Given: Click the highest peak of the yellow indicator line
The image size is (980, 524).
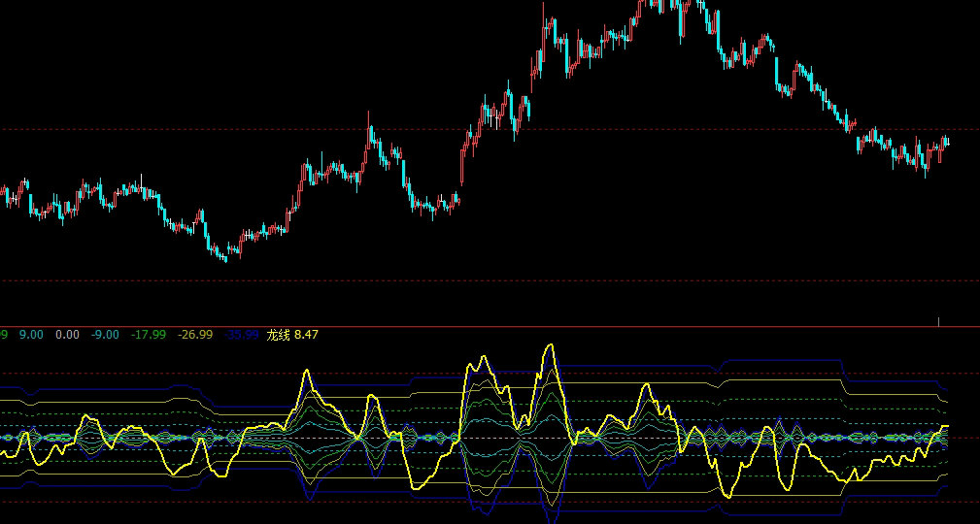Looking at the screenshot, I should (x=550, y=345).
